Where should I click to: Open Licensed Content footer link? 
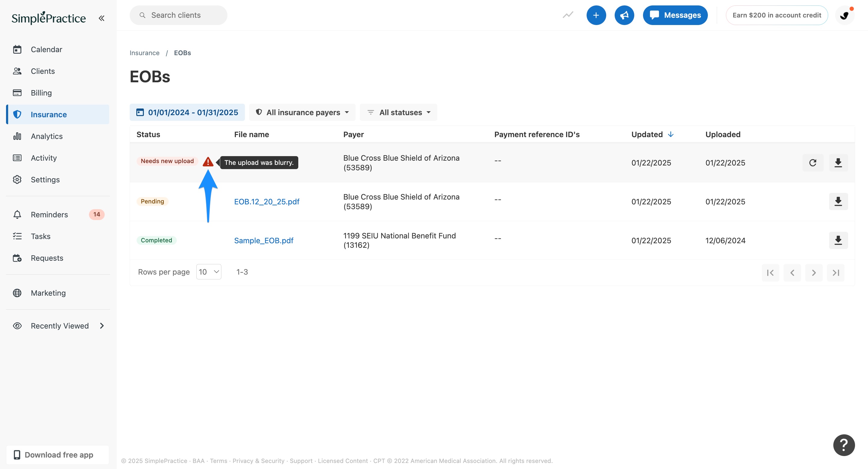pyautogui.click(x=343, y=461)
